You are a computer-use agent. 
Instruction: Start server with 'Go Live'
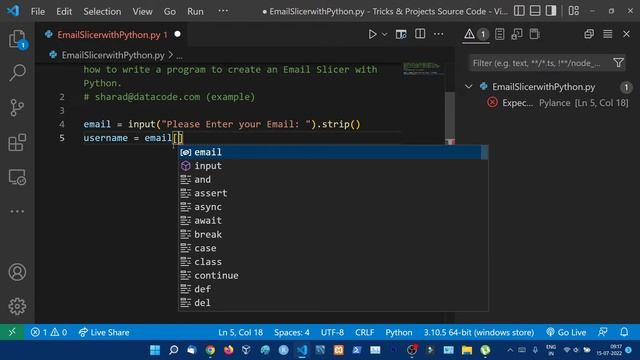tap(566, 332)
